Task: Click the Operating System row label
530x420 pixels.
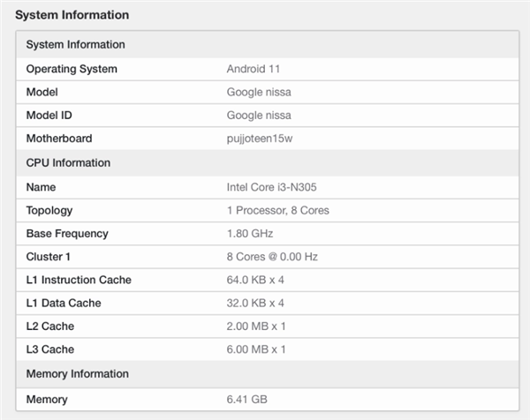Action: [x=72, y=69]
